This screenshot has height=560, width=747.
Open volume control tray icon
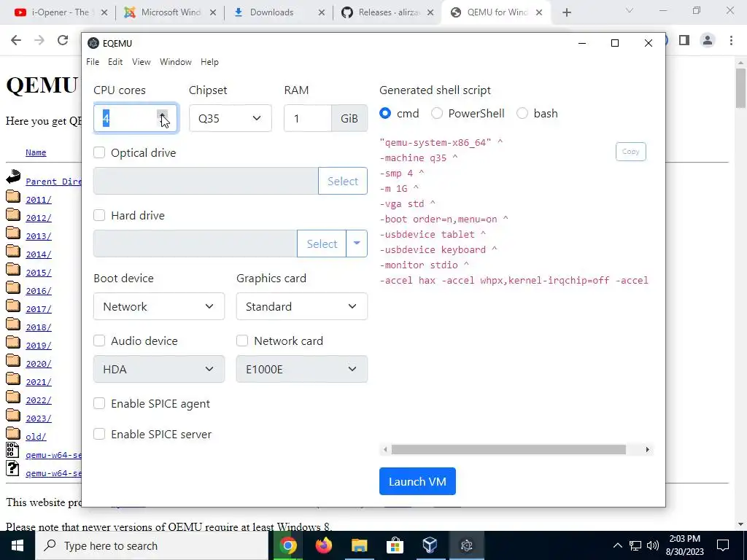click(x=653, y=545)
